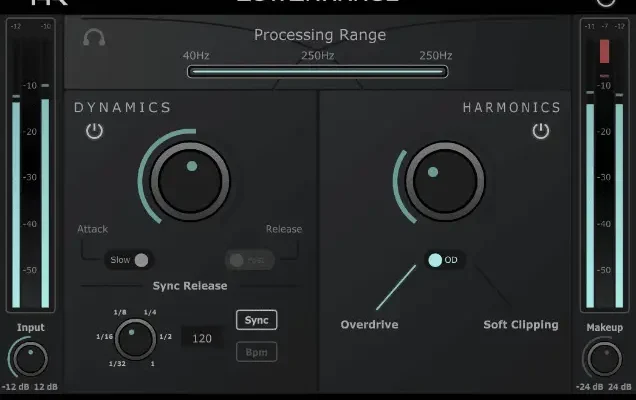Image resolution: width=636 pixels, height=400 pixels.
Task: Click the Makeup gain knob
Action: point(603,358)
